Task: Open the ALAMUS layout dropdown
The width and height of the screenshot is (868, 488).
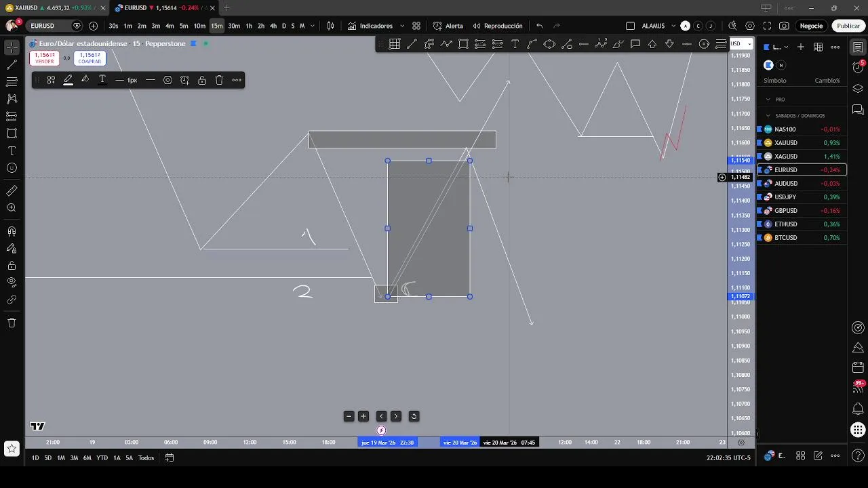Action: [x=673, y=26]
